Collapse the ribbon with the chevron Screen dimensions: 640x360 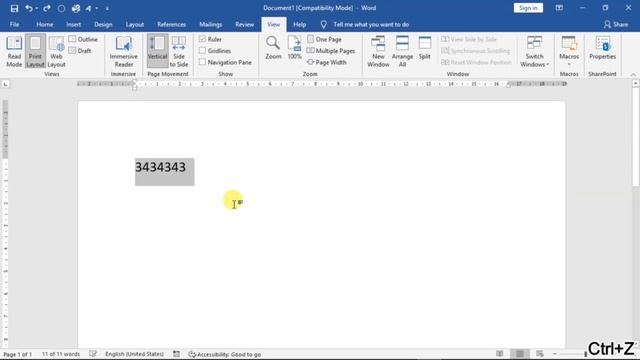click(x=633, y=74)
